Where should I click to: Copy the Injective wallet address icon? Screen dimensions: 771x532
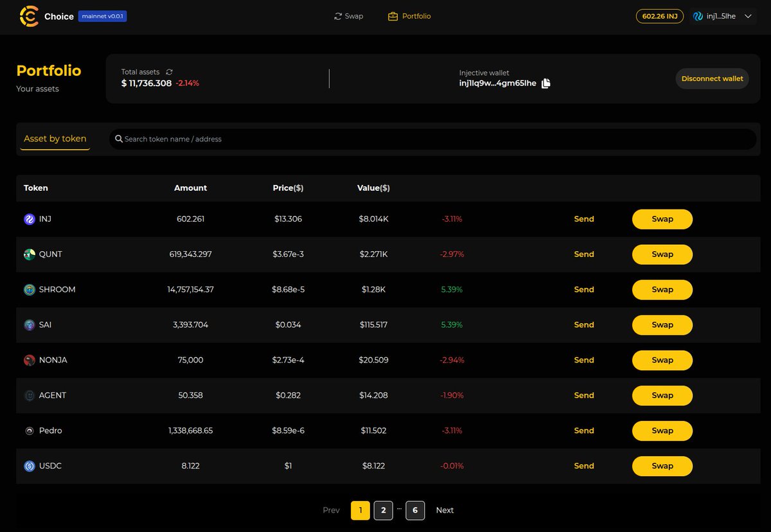545,83
